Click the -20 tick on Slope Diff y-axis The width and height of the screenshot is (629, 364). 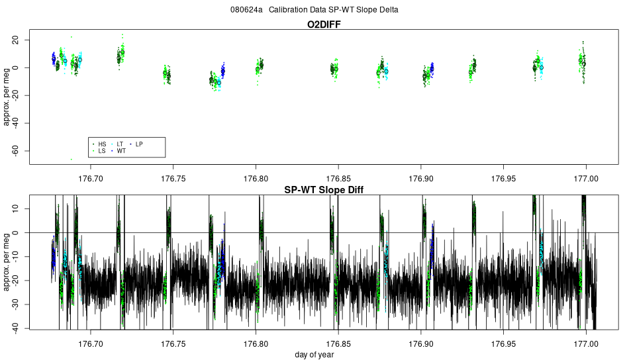[15, 281]
